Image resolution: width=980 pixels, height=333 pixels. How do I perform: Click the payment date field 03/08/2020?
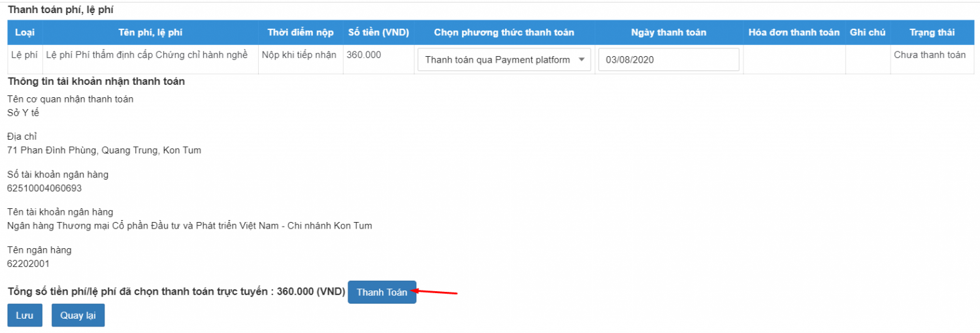coord(668,59)
